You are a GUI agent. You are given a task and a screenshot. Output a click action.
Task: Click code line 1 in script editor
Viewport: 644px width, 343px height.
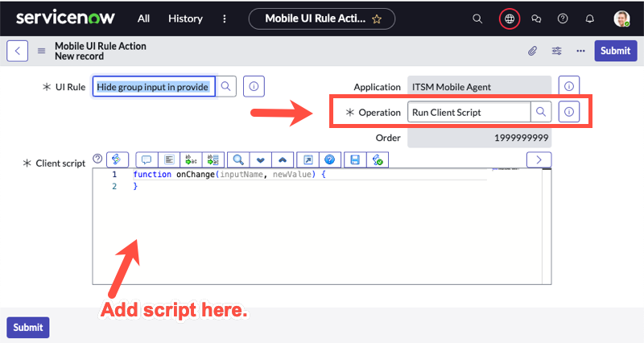tap(229, 175)
